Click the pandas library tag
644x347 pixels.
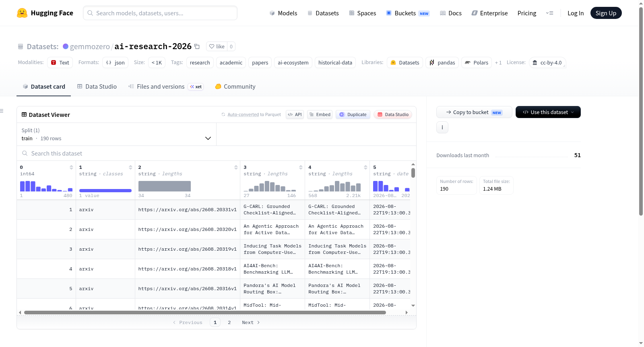coord(442,62)
